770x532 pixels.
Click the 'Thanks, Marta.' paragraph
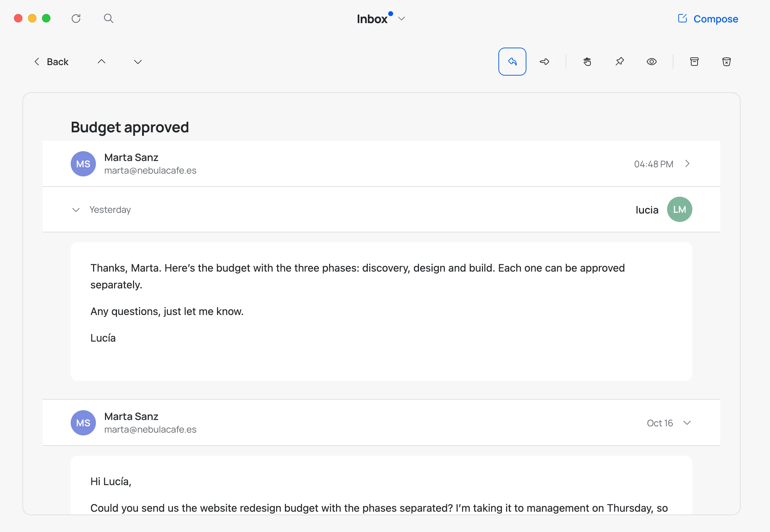click(358, 276)
